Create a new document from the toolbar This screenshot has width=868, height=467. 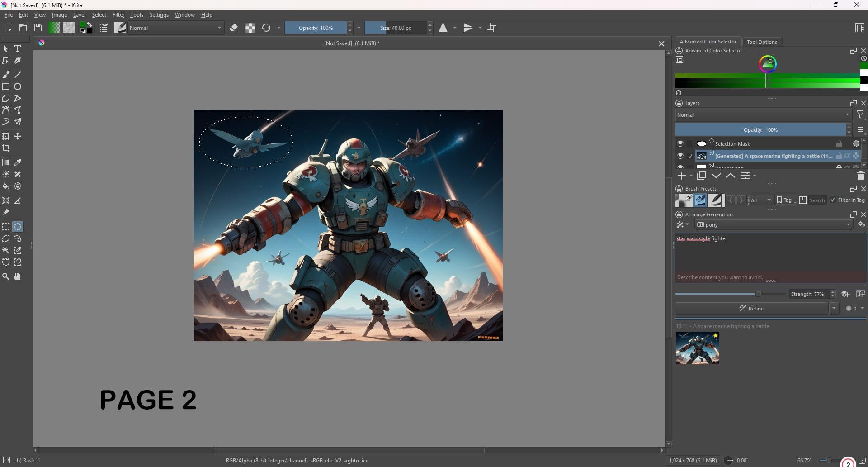coord(8,28)
